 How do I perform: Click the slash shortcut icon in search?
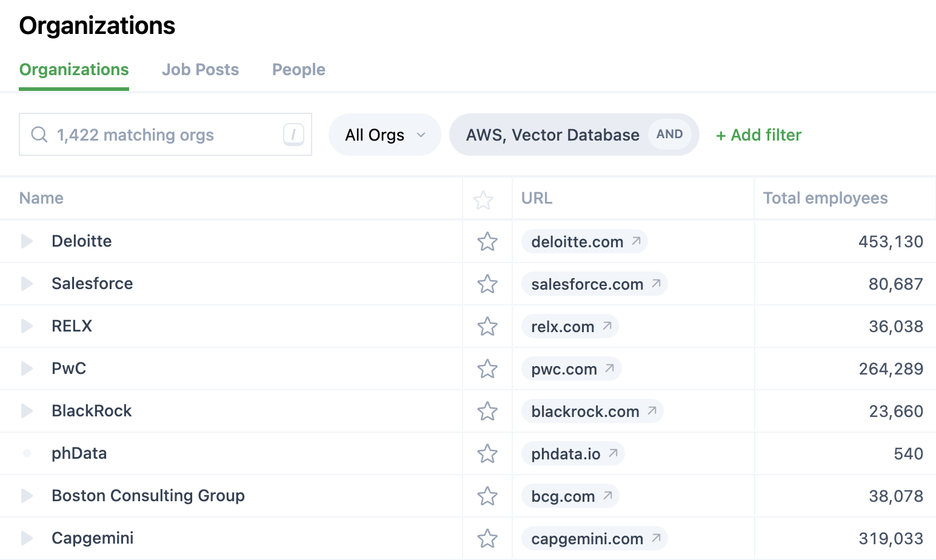coord(293,135)
